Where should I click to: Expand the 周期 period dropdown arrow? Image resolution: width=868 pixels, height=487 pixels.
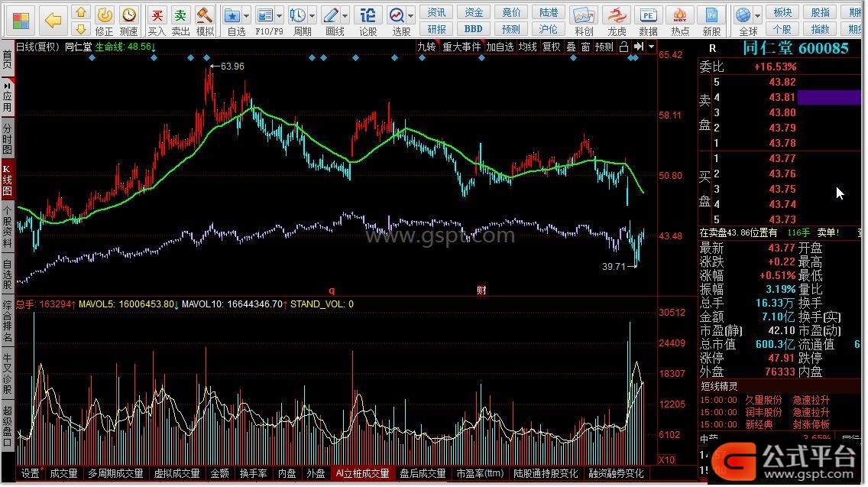coord(313,15)
